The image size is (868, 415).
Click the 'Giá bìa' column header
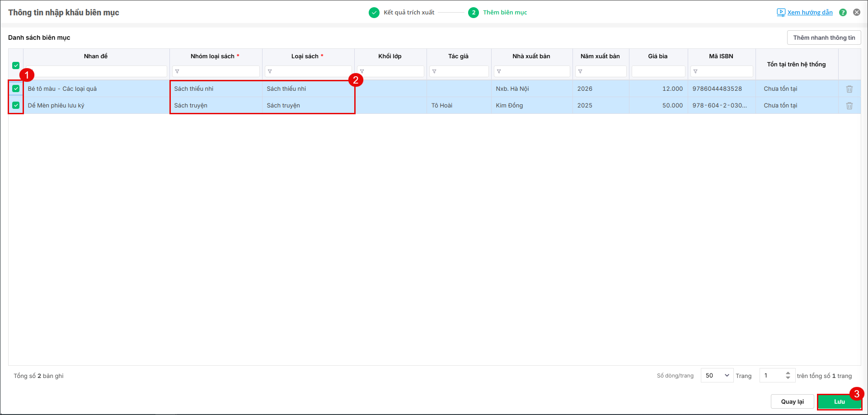point(658,56)
